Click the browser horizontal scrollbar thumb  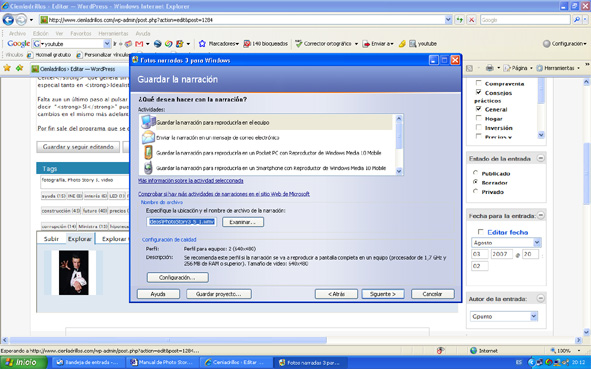168,340
